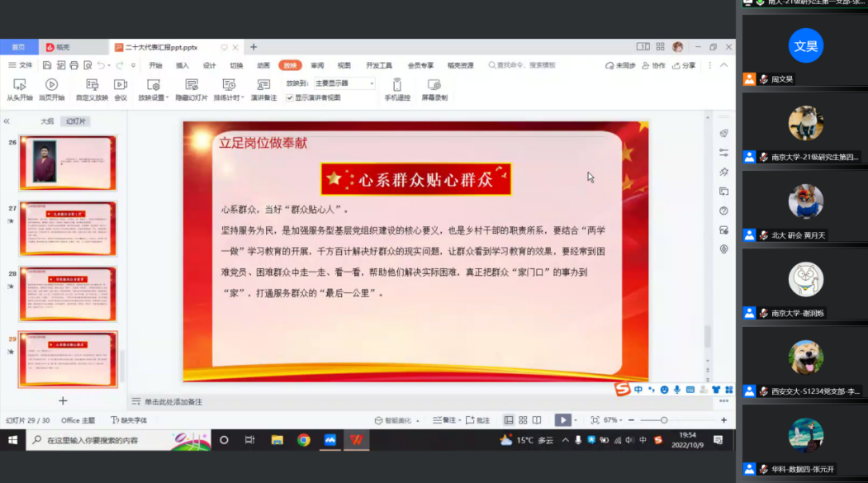Click the print icon in quick toolbar
The image size is (868, 483).
(x=74, y=65)
